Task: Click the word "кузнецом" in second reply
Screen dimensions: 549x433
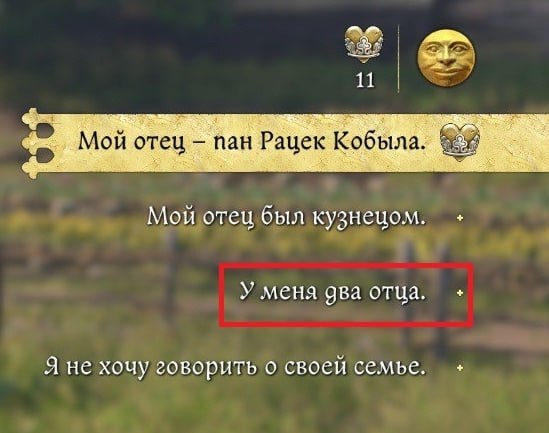Action: pos(368,217)
